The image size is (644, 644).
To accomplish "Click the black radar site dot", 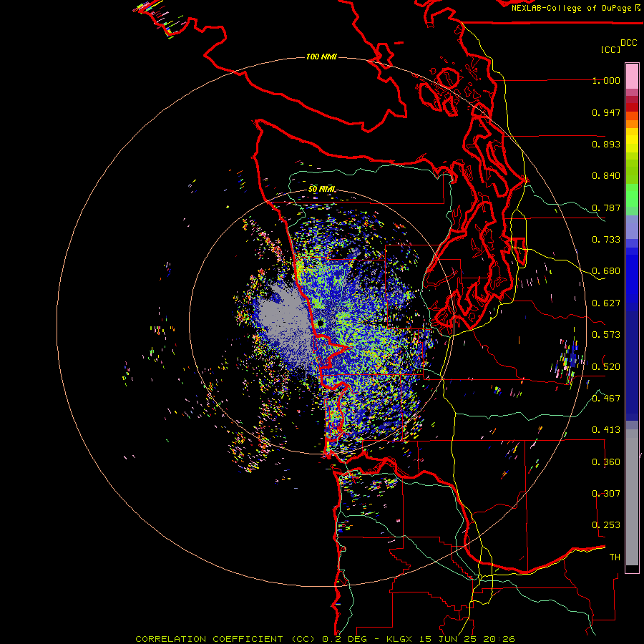I will pos(321,323).
